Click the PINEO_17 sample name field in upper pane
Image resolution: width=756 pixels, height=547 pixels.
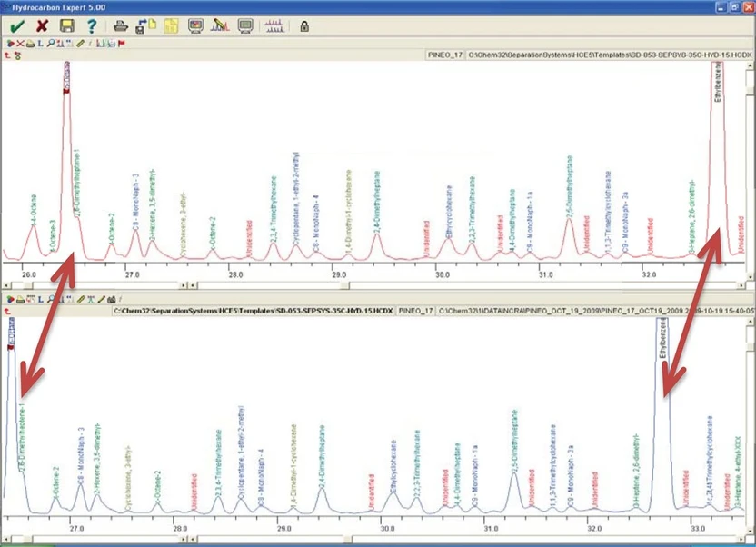click(444, 55)
